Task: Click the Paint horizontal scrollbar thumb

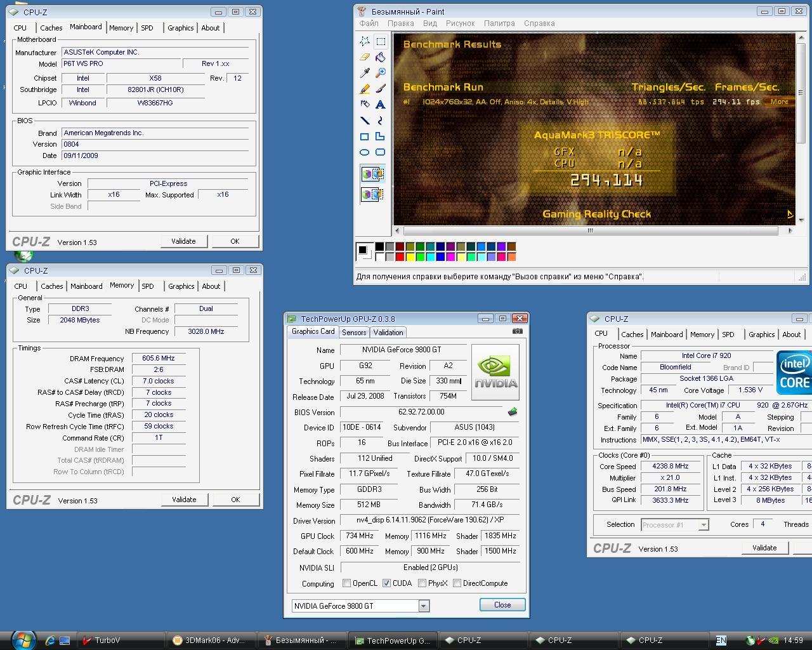Action: 590,230
